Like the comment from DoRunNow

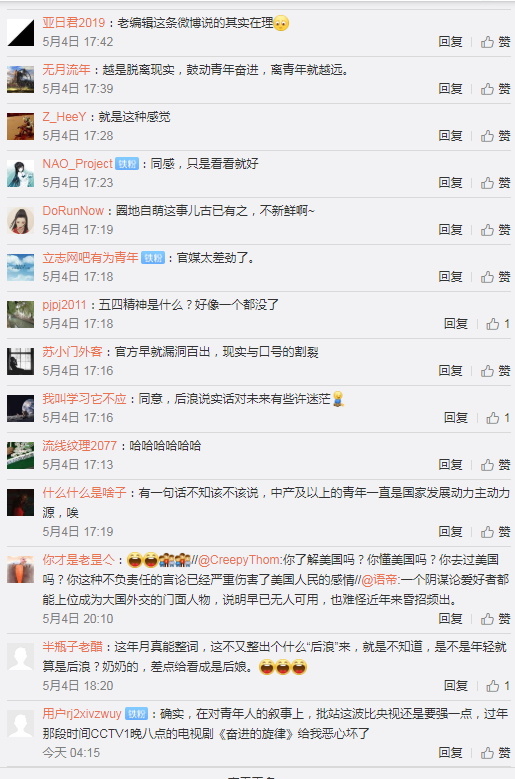pyautogui.click(x=495, y=230)
